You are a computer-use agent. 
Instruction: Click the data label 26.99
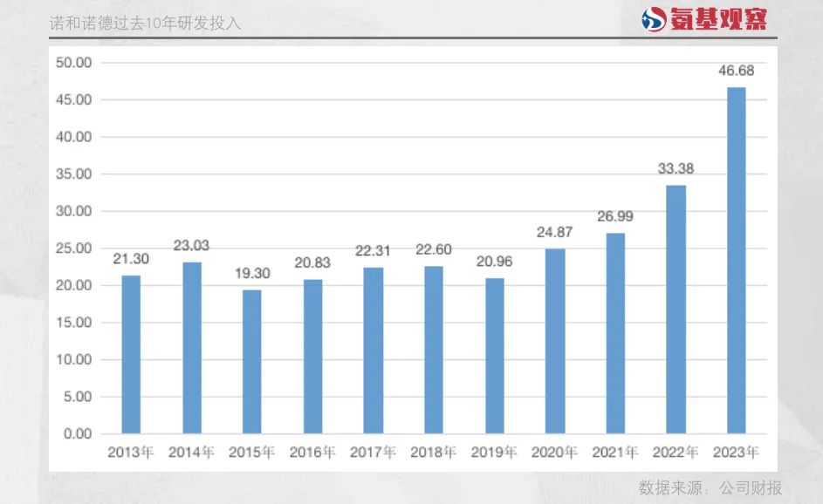[615, 216]
